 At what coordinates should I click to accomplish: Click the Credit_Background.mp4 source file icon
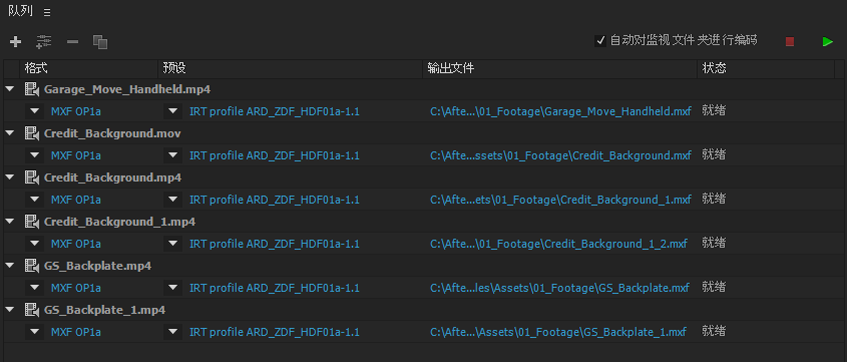point(31,178)
